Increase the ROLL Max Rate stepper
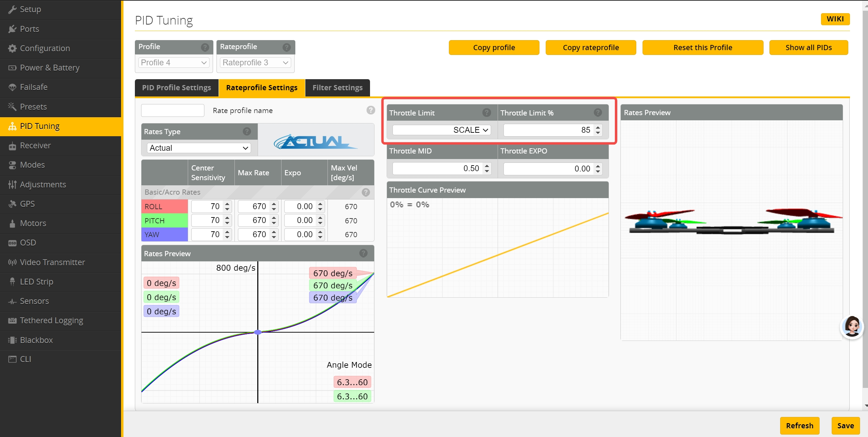This screenshot has width=868, height=437. coord(274,204)
